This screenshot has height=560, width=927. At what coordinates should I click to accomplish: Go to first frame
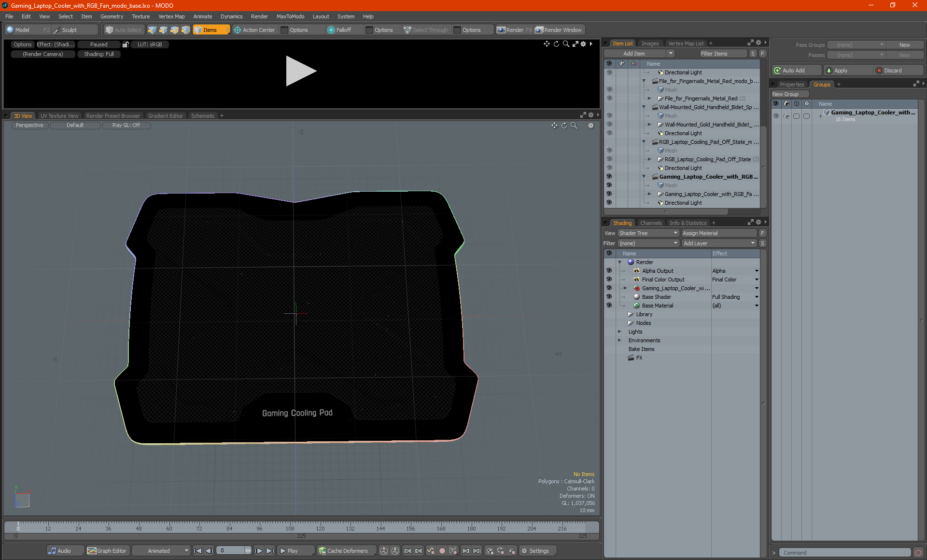[x=197, y=551]
